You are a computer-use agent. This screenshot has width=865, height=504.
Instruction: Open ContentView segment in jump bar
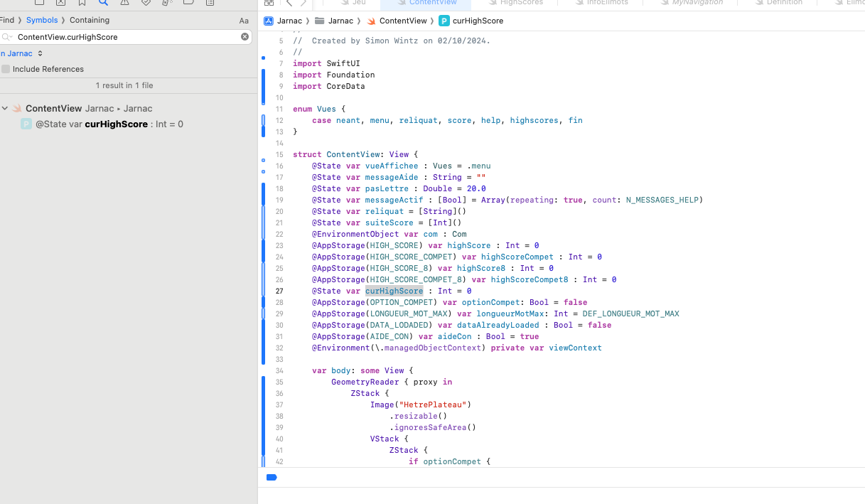pyautogui.click(x=403, y=21)
